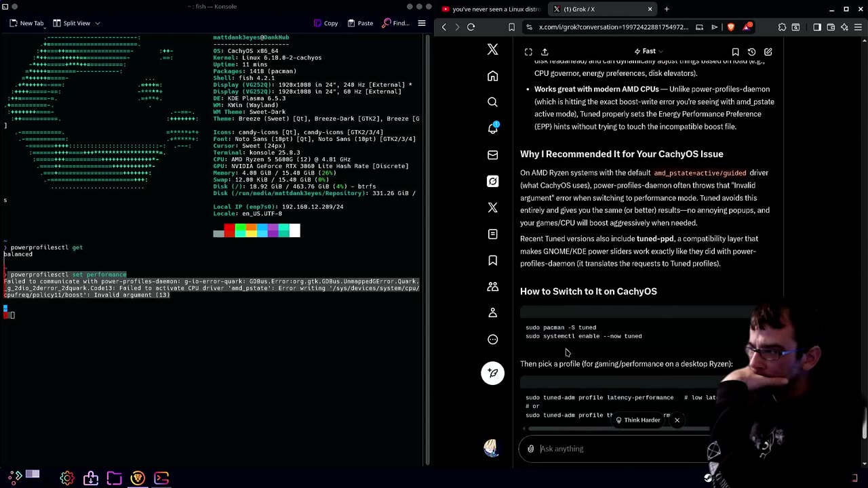Image resolution: width=868 pixels, height=488 pixels.
Task: Open X Communities people icon
Action: tap(493, 287)
